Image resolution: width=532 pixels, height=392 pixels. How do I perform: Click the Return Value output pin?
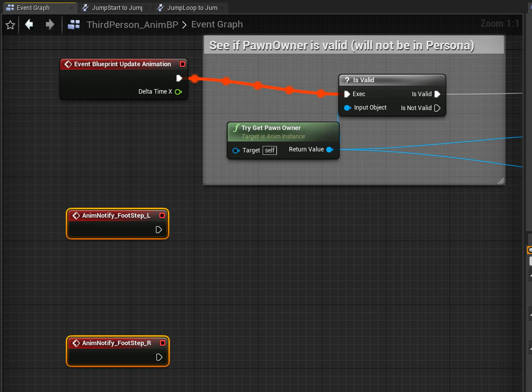pos(329,149)
